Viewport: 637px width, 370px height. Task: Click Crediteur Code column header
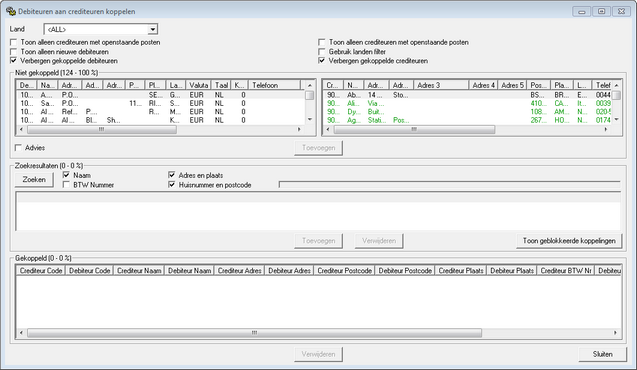(41, 270)
